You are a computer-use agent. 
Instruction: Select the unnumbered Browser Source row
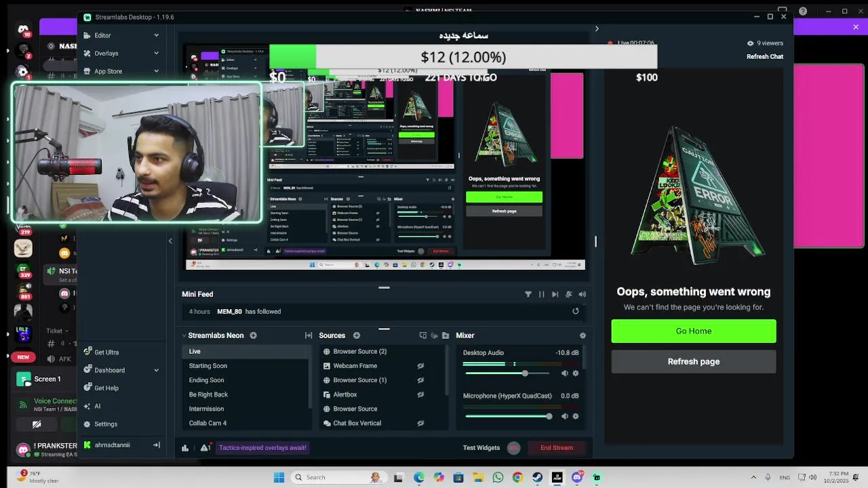(x=382, y=409)
